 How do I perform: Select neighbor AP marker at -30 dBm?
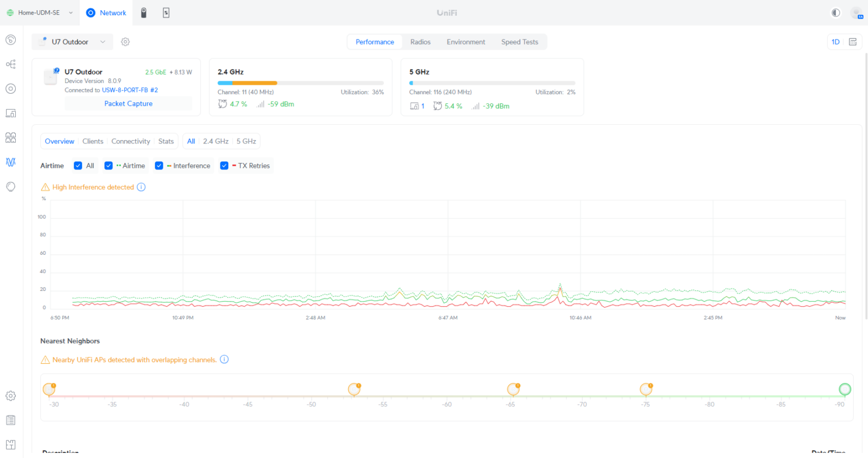point(49,389)
